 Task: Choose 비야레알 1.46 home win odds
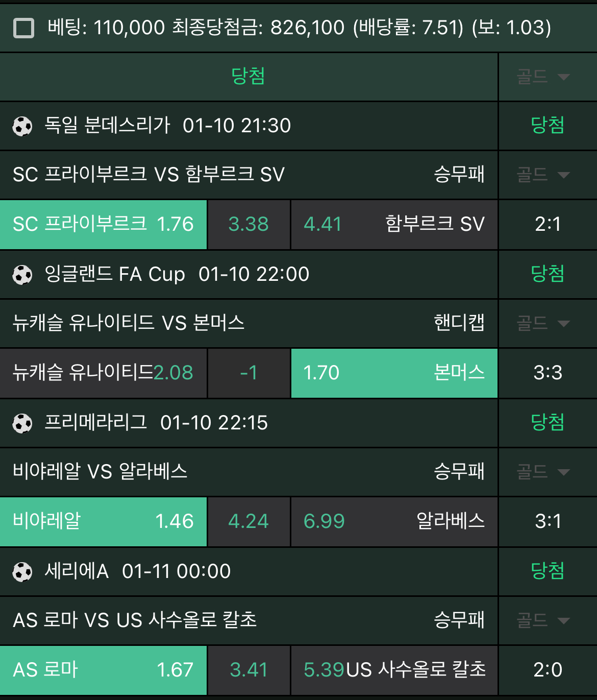pos(103,522)
